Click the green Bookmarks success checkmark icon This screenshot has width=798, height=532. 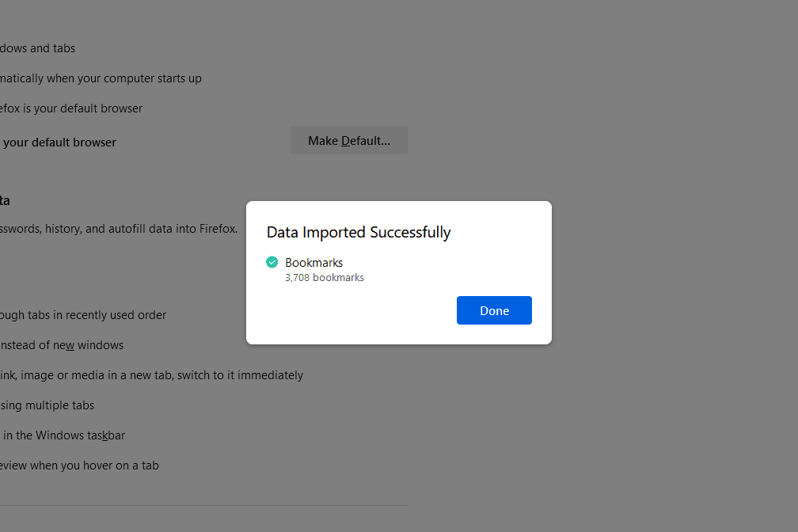tap(272, 262)
